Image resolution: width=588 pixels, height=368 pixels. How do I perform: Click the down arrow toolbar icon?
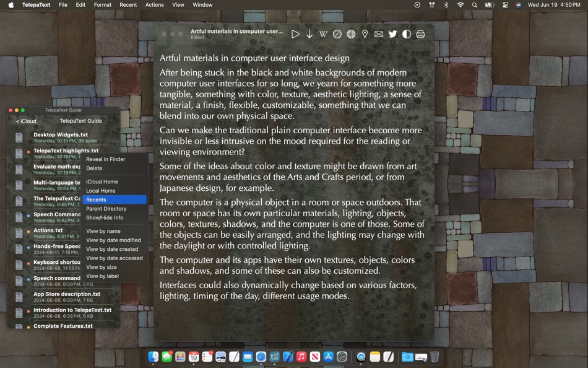(309, 34)
